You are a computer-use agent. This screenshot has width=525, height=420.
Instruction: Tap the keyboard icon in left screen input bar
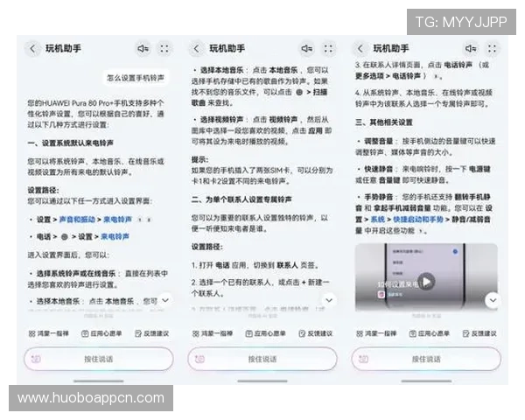(x=36, y=359)
